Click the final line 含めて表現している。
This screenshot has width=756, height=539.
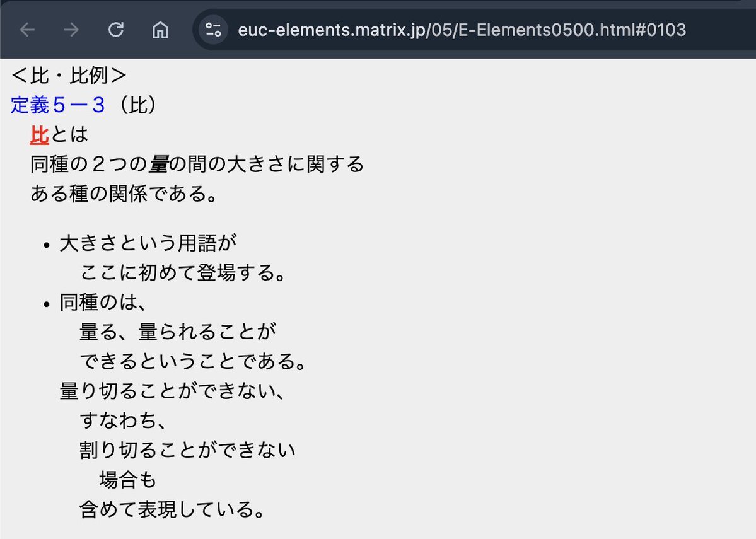(x=172, y=509)
